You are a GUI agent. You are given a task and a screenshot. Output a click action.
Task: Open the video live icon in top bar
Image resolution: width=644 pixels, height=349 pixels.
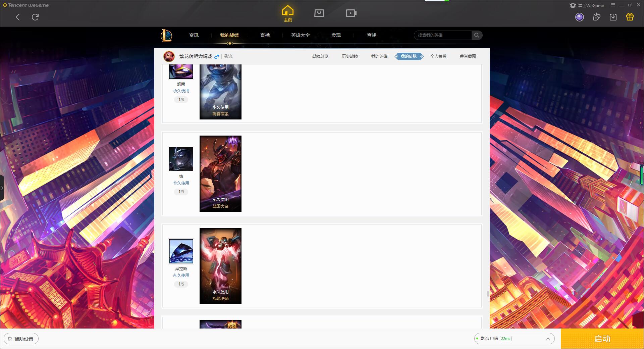(x=351, y=13)
